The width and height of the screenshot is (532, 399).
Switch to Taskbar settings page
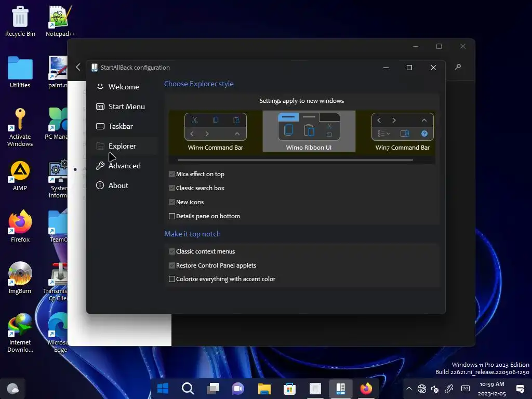[x=124, y=126]
